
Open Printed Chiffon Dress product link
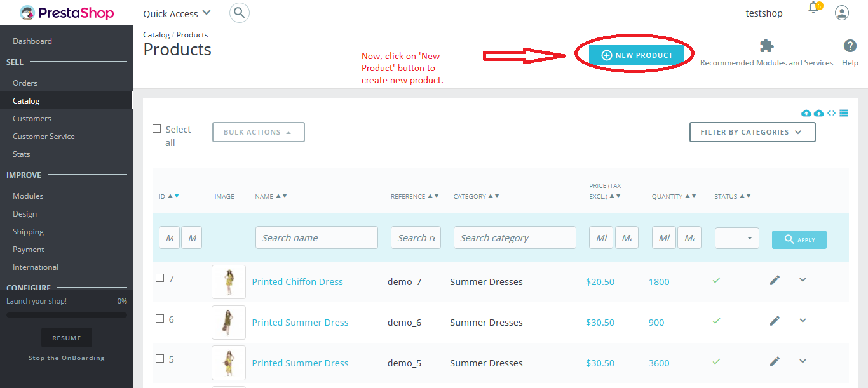point(297,282)
